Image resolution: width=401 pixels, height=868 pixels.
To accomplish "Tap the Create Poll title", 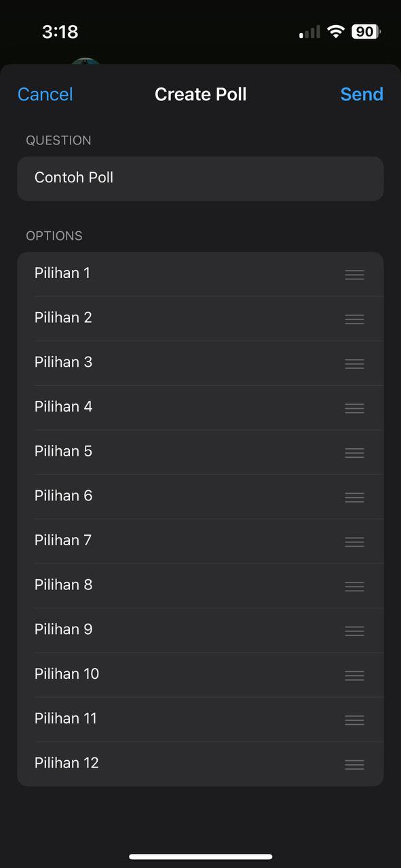I will point(201,94).
